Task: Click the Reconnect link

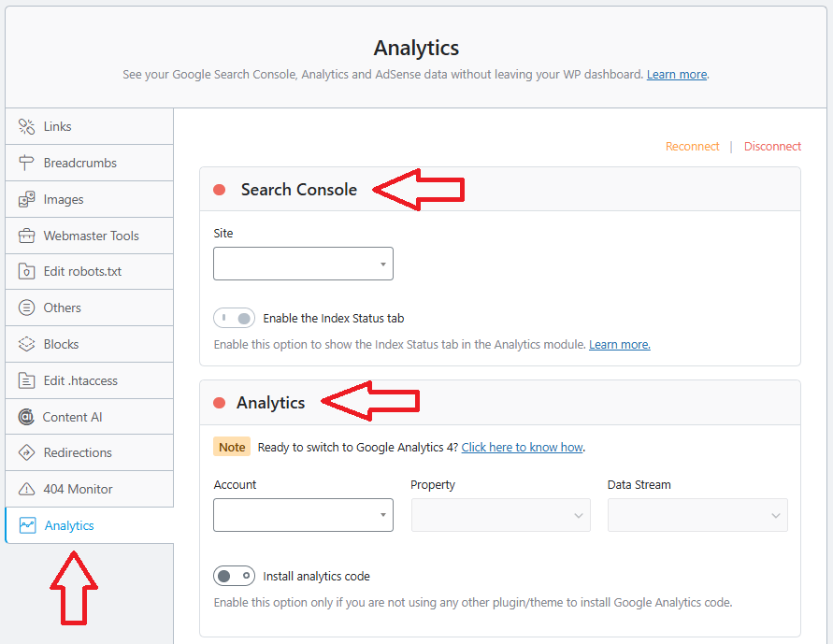Action: 692,147
